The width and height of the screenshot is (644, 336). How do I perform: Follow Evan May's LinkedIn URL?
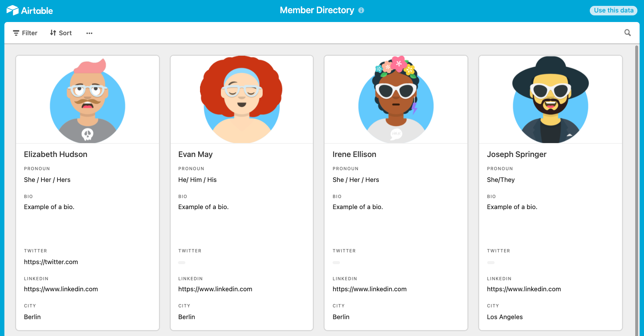215,289
